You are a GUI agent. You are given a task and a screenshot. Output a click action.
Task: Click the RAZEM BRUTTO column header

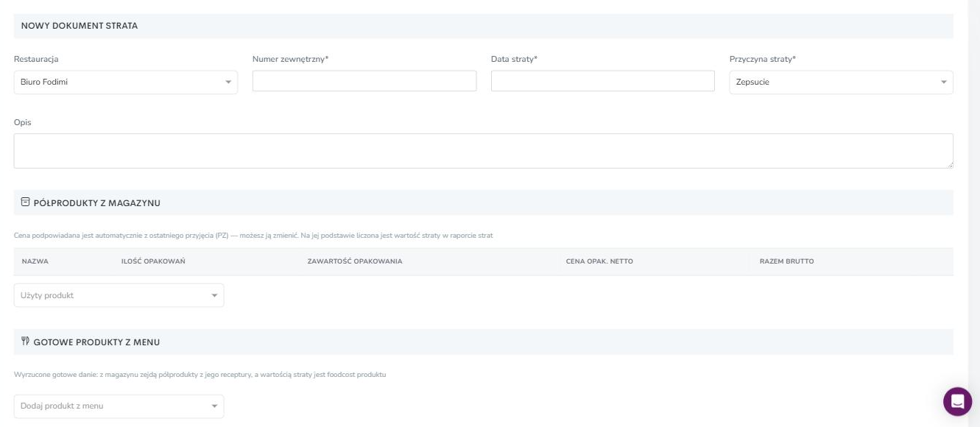coord(786,261)
